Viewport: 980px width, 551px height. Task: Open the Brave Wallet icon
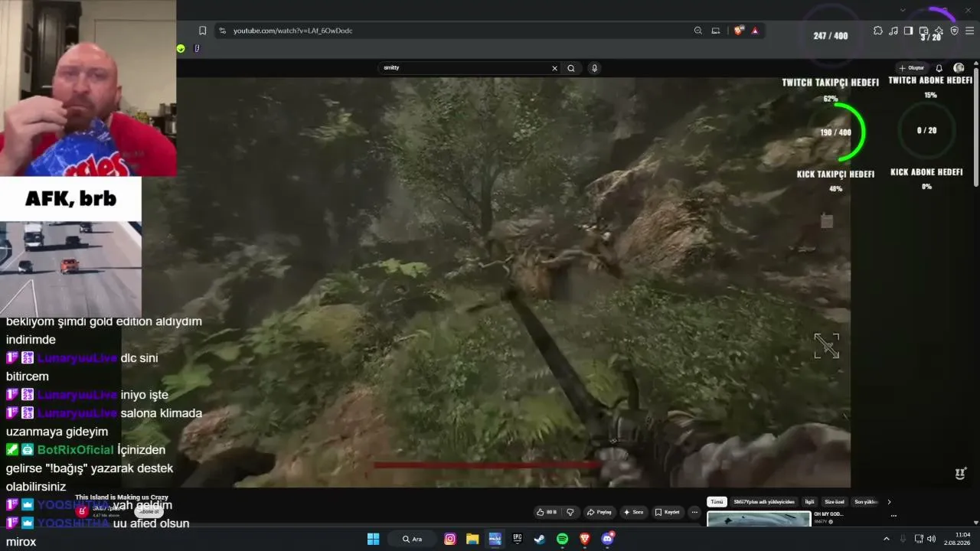pyautogui.click(x=924, y=31)
